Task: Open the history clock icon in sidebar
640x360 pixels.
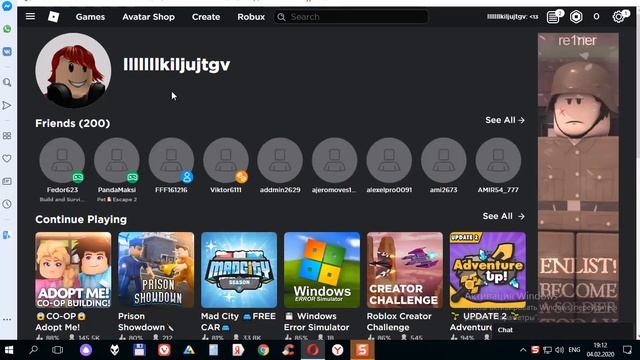Action: (x=7, y=204)
